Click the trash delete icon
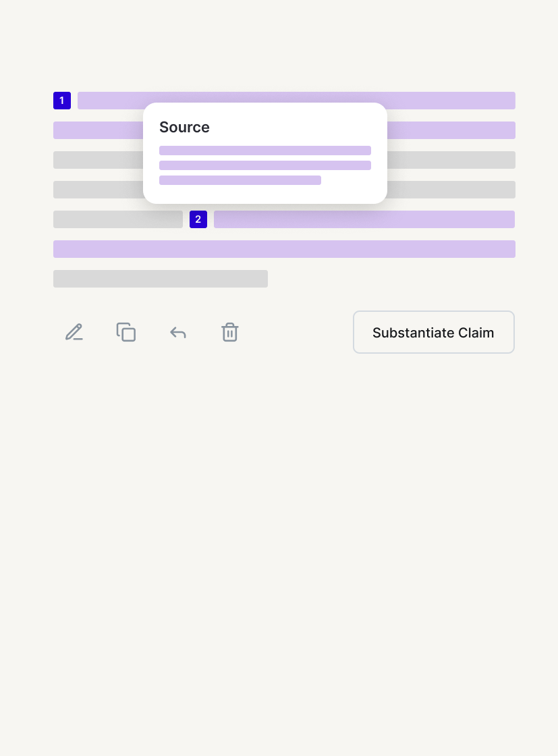Image resolution: width=558 pixels, height=756 pixels. tap(230, 332)
